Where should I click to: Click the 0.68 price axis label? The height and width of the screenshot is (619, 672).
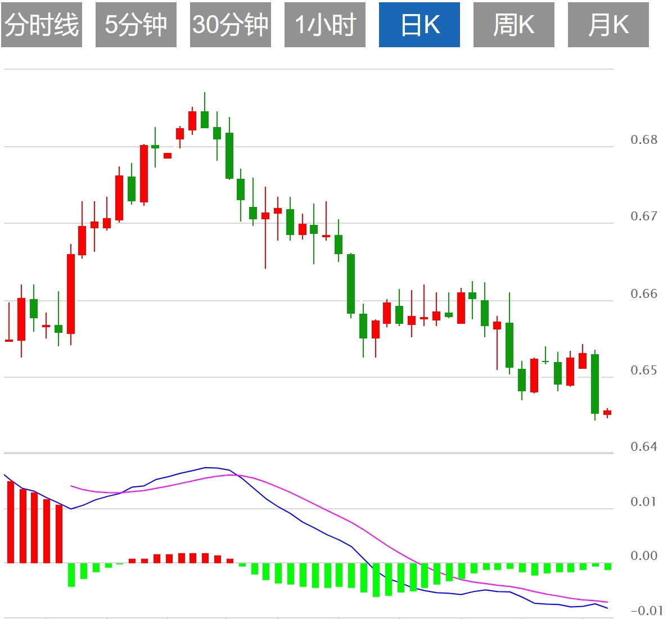point(644,139)
